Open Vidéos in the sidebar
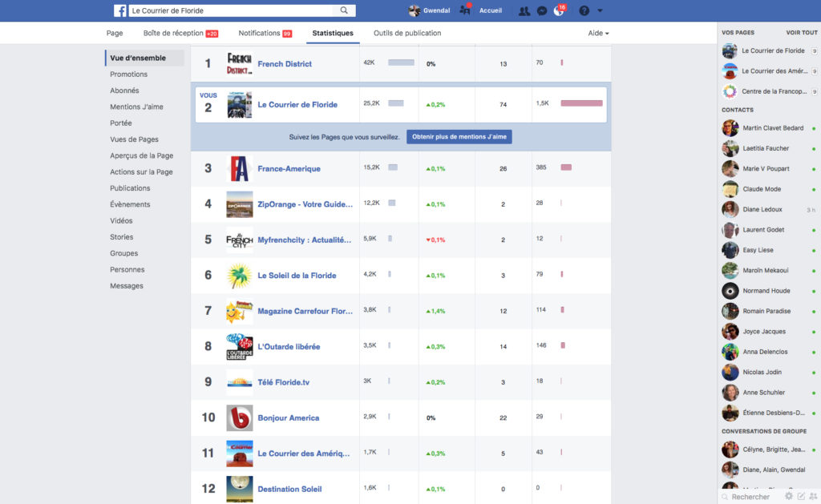 coord(121,220)
